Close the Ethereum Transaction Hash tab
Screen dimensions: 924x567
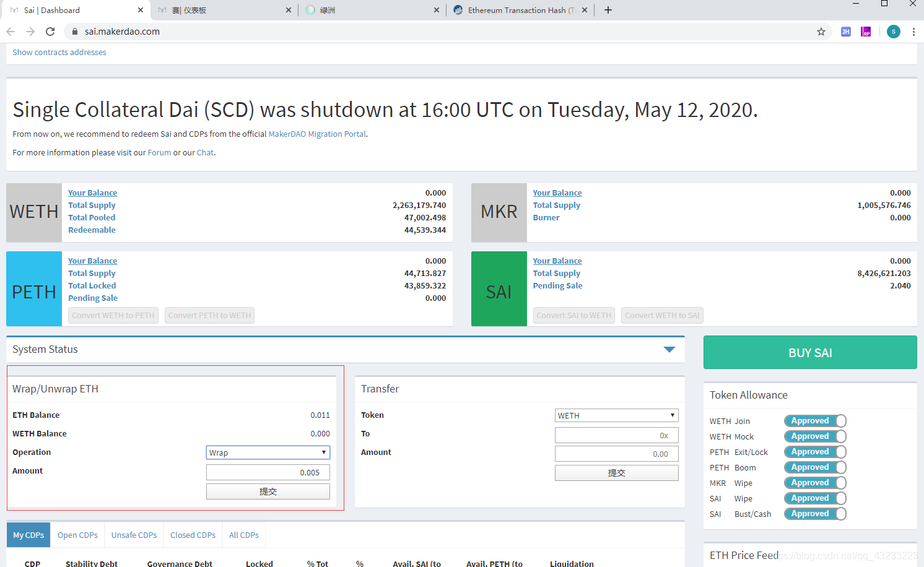tap(585, 10)
